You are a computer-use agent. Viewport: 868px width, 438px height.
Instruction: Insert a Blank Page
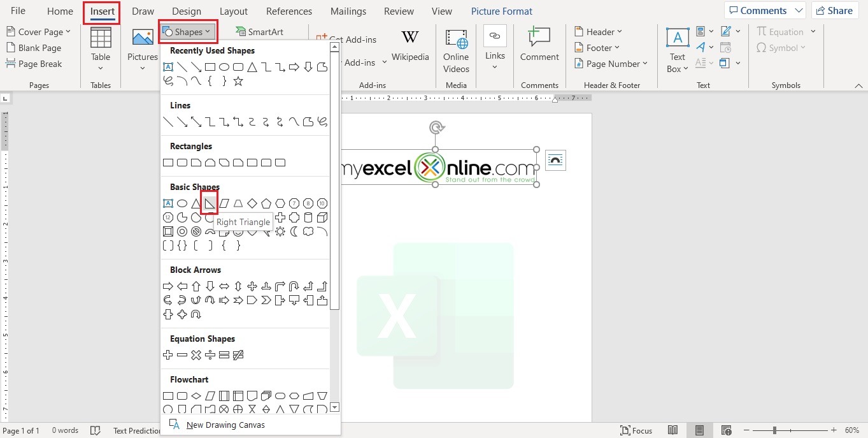click(x=34, y=48)
